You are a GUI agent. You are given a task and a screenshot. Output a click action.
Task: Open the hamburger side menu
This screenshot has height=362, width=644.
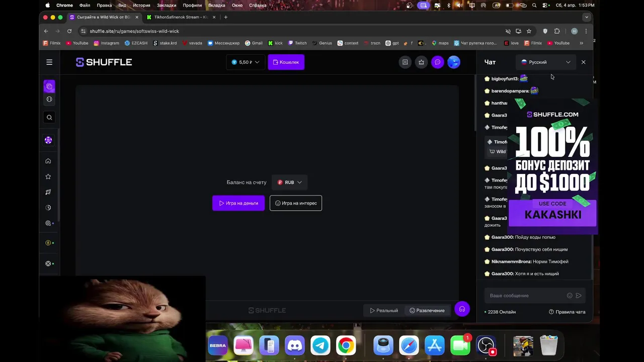[x=49, y=62]
